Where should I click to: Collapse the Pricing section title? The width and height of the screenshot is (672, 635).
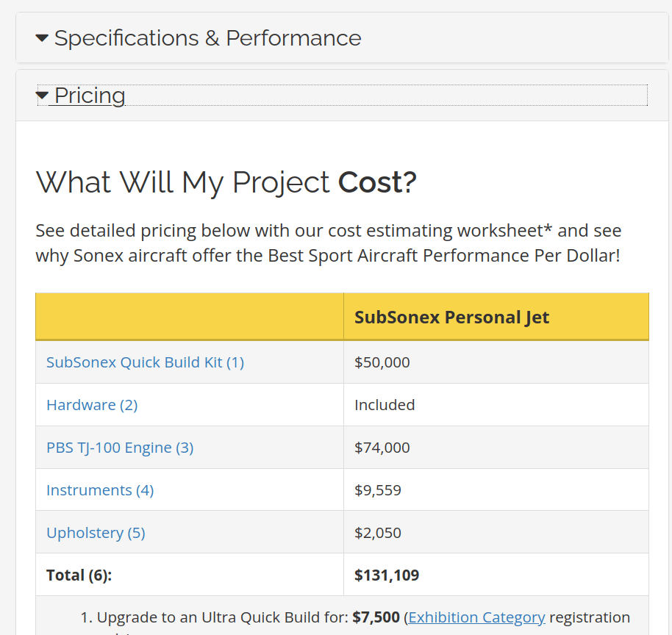coord(90,96)
